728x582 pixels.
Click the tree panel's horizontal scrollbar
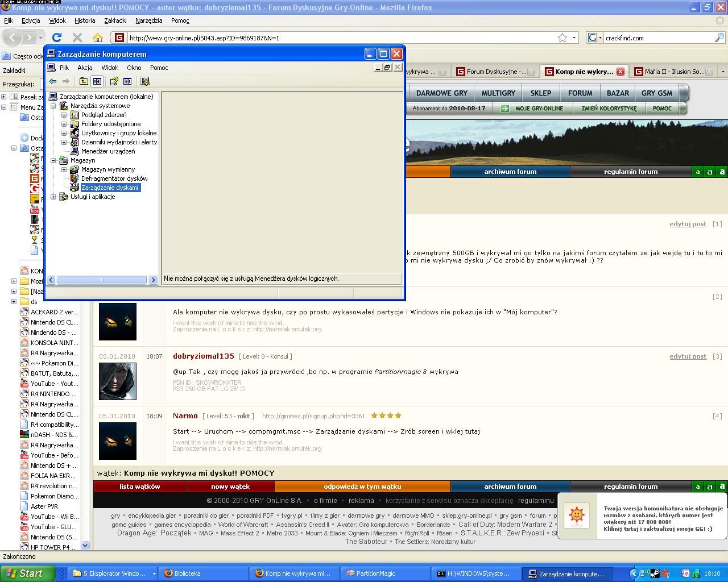101,280
